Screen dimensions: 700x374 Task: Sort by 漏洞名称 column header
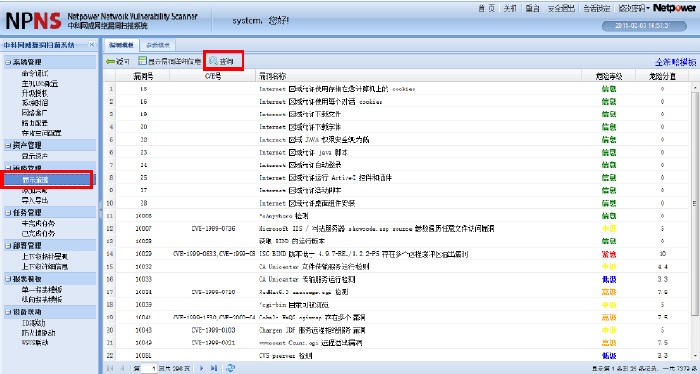419,76
